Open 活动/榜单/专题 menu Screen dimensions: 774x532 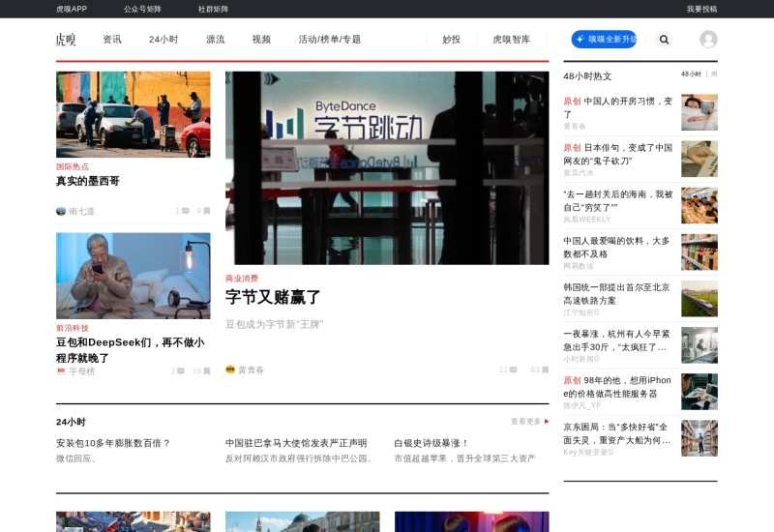tap(330, 40)
